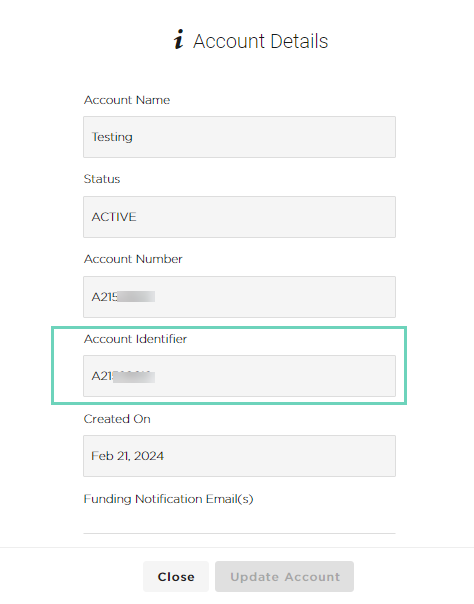474x604 pixels.
Task: Click the Update Account button
Action: (x=285, y=577)
